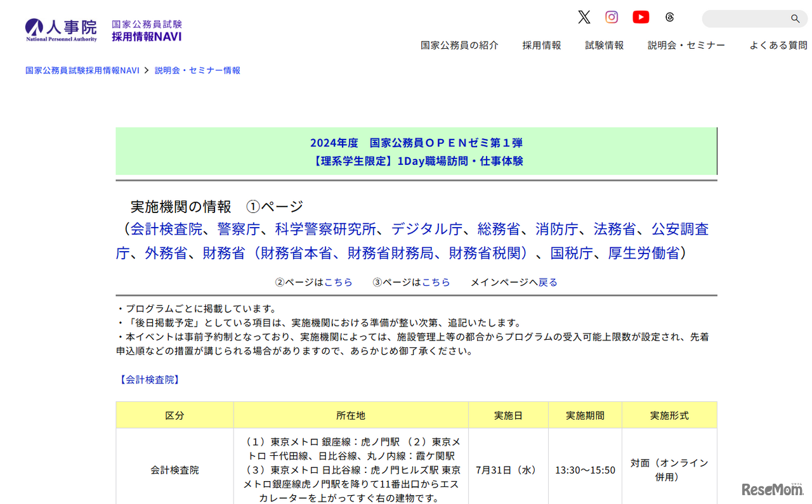Go to 国家公務員試験採用情報NAVI breadcrumb
The image size is (812, 504).
[x=82, y=70]
